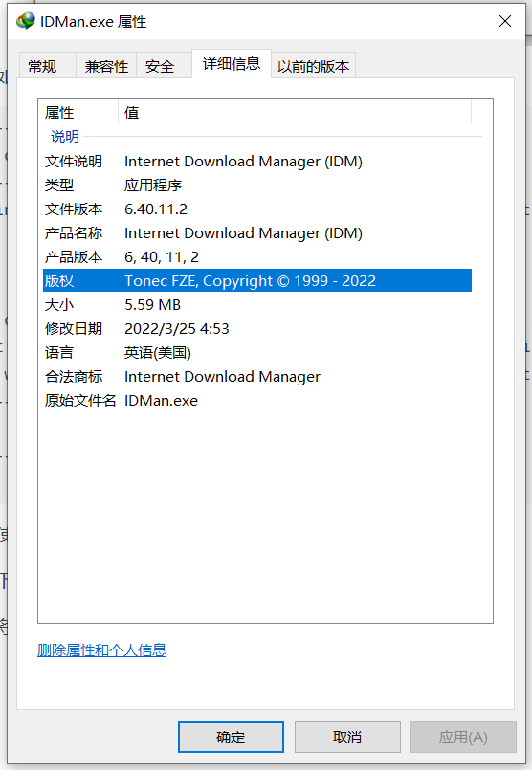532x770 pixels.
Task: Close the IDMan.exe properties dialog
Action: [505, 21]
